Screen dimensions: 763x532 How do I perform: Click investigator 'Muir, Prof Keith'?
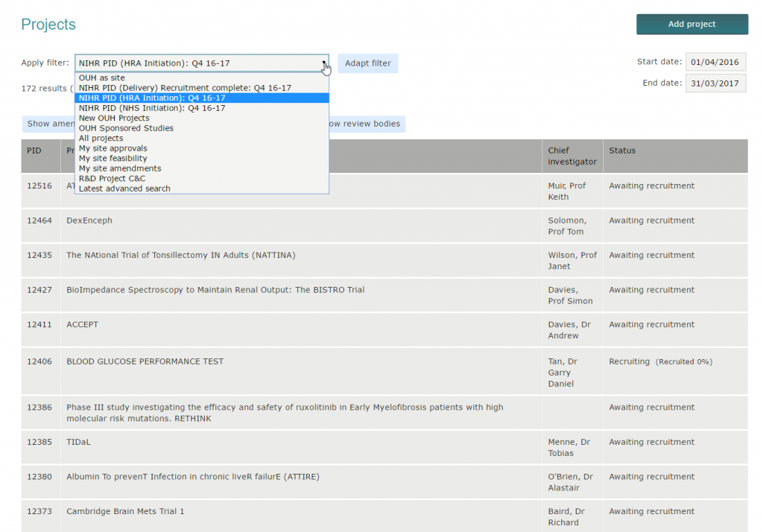coord(567,191)
